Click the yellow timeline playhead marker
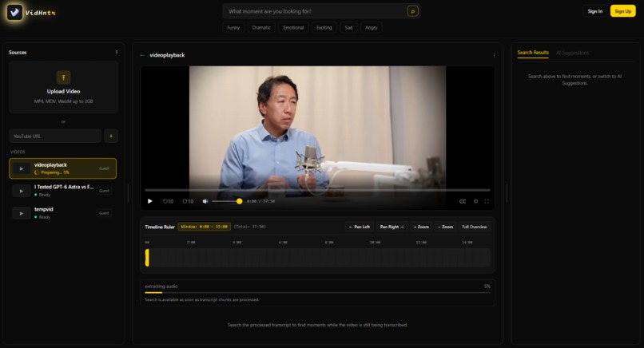Image resolution: width=644 pixels, height=348 pixels. (x=147, y=258)
